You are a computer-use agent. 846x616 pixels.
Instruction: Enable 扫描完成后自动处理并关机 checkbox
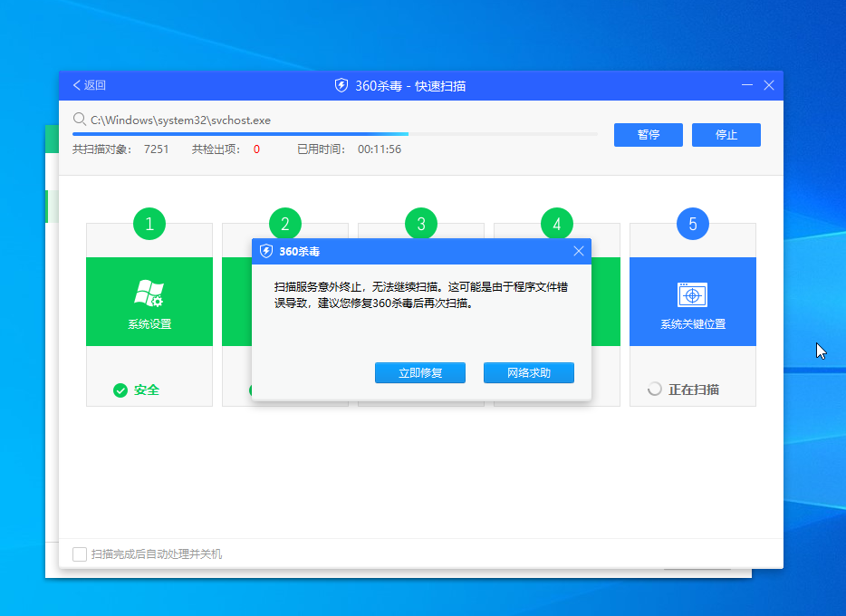80,554
